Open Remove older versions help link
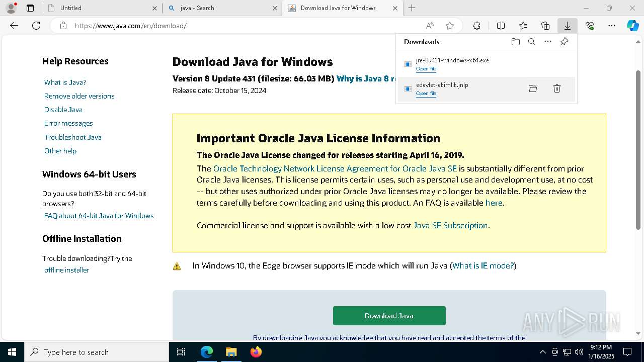644x362 pixels. click(79, 96)
